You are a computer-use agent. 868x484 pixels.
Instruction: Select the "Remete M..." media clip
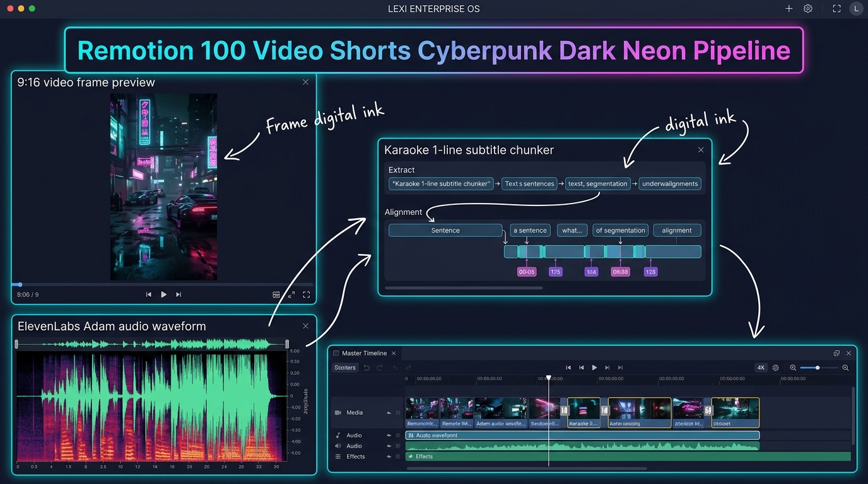(457, 413)
